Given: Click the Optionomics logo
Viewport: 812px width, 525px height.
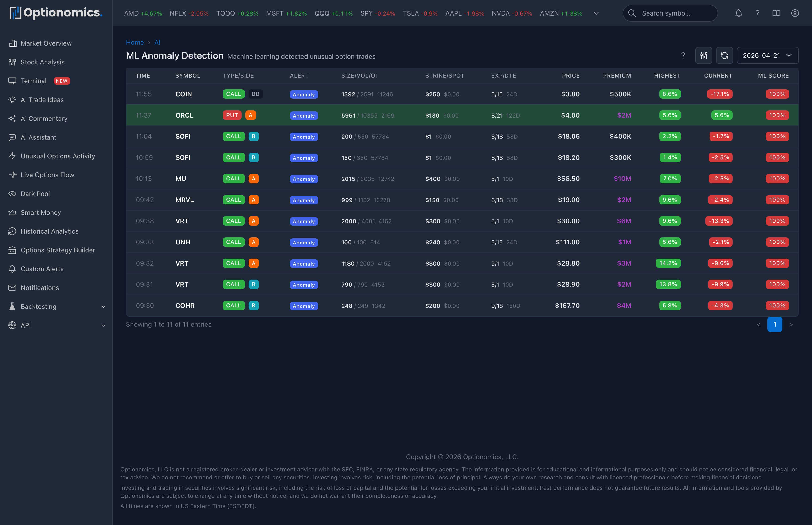Looking at the screenshot, I should point(56,13).
